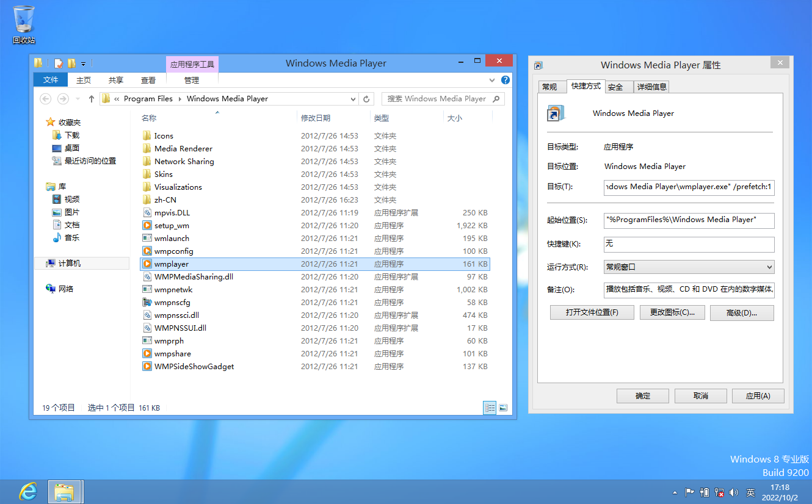
Task: Click the 更改图标 button
Action: click(x=672, y=312)
